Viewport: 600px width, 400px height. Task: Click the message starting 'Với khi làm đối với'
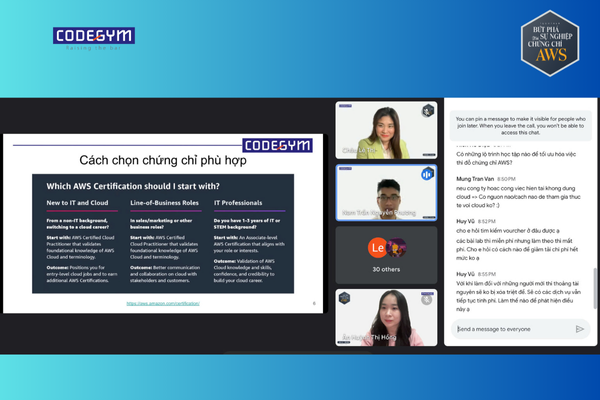coord(518,296)
